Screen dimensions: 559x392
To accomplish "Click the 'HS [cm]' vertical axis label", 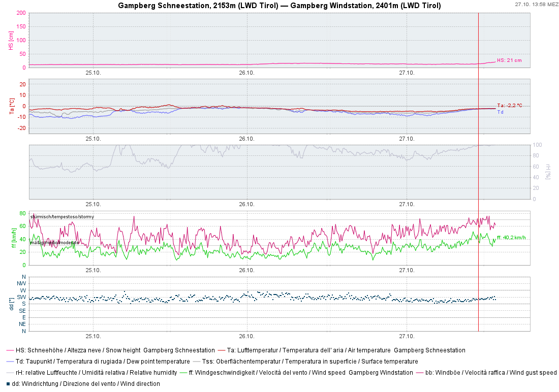I will (x=11, y=40).
